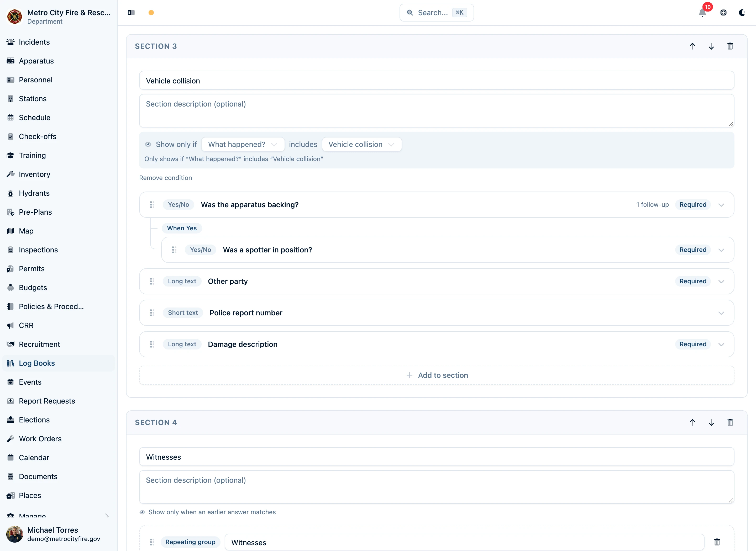Click the Map icon in the sidebar
This screenshot has width=756, height=551.
[x=11, y=231]
